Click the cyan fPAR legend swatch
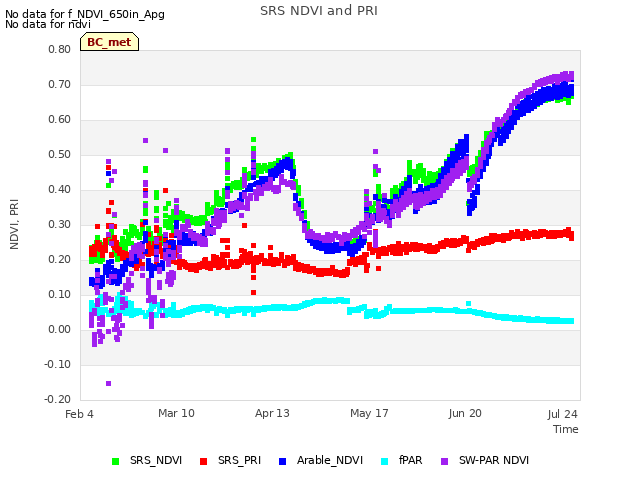 384,461
